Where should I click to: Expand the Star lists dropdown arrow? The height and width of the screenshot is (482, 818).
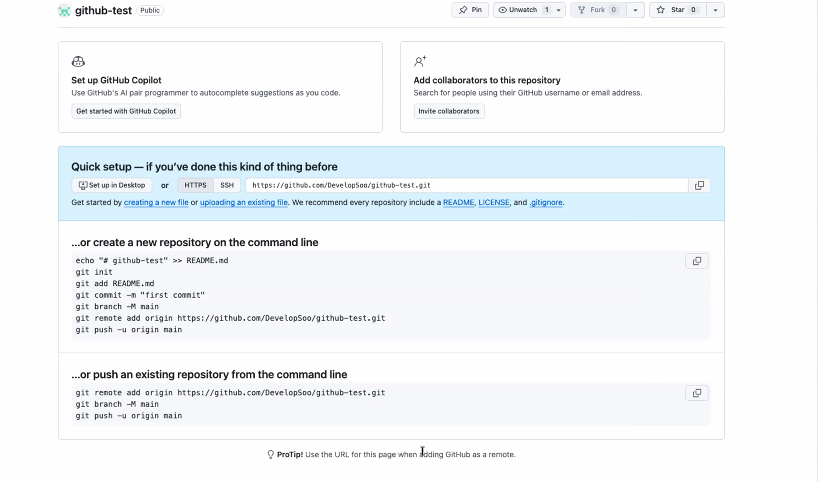(715, 10)
